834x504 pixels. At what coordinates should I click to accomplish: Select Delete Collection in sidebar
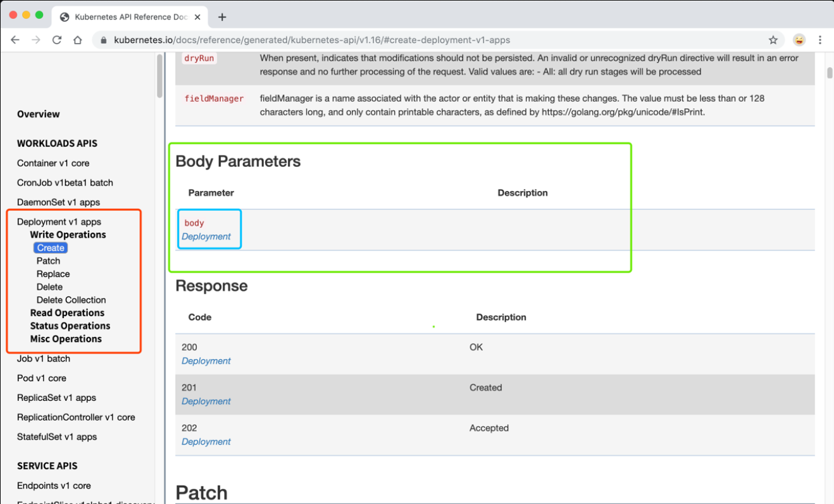71,300
